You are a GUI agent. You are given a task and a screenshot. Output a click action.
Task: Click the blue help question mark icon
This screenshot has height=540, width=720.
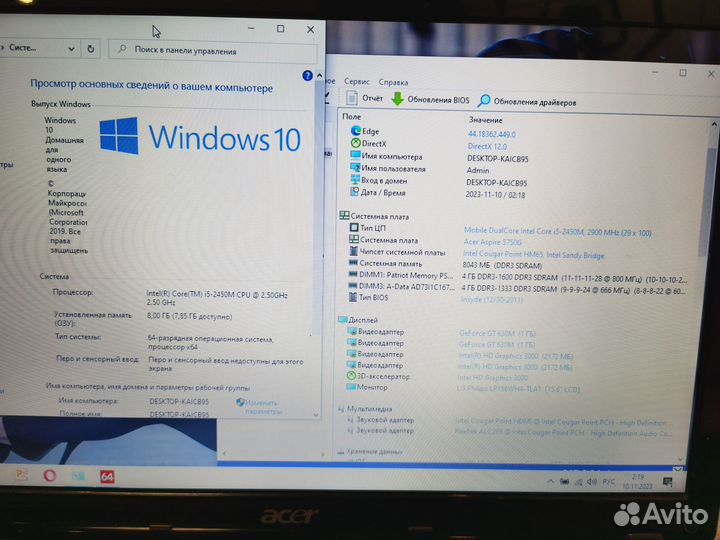307,75
